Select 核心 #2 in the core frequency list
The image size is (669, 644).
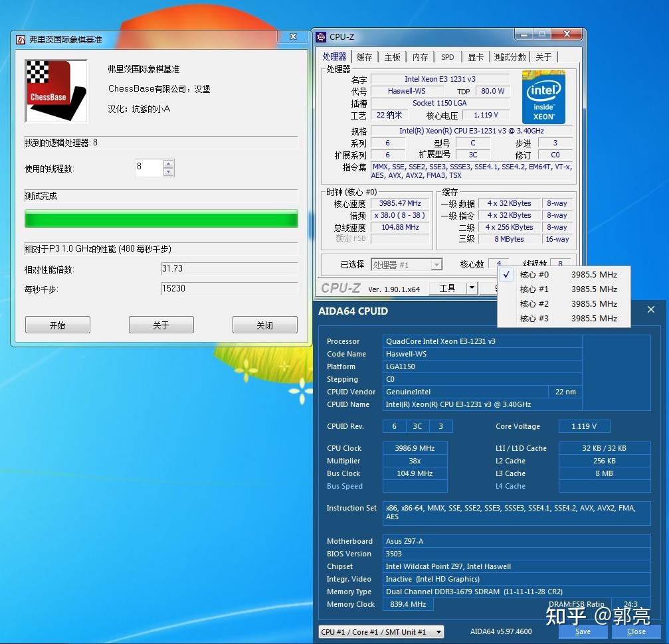point(533,303)
